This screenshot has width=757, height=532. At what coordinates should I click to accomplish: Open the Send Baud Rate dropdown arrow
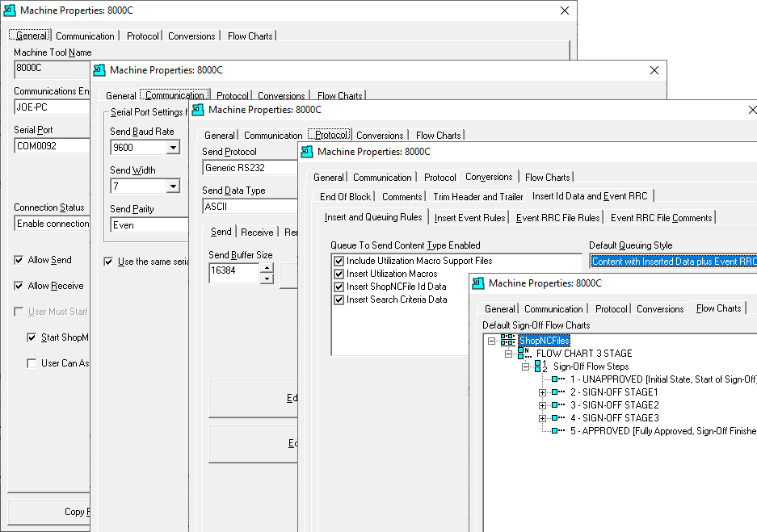coord(173,147)
